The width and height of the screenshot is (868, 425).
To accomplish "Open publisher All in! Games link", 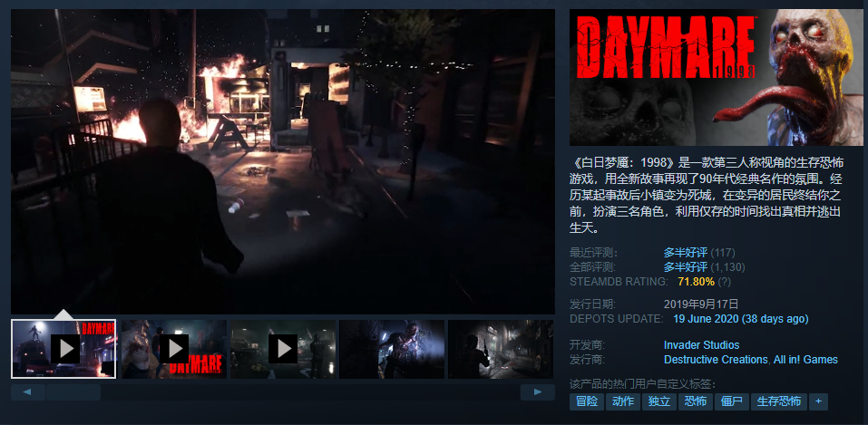I will [x=805, y=360].
